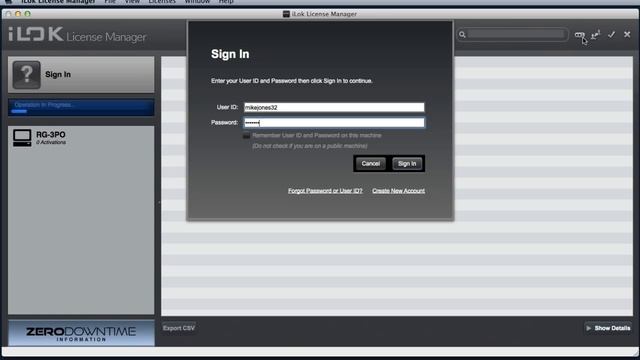Open the View menu
Viewport: 640px width, 360px height.
tap(132, 2)
